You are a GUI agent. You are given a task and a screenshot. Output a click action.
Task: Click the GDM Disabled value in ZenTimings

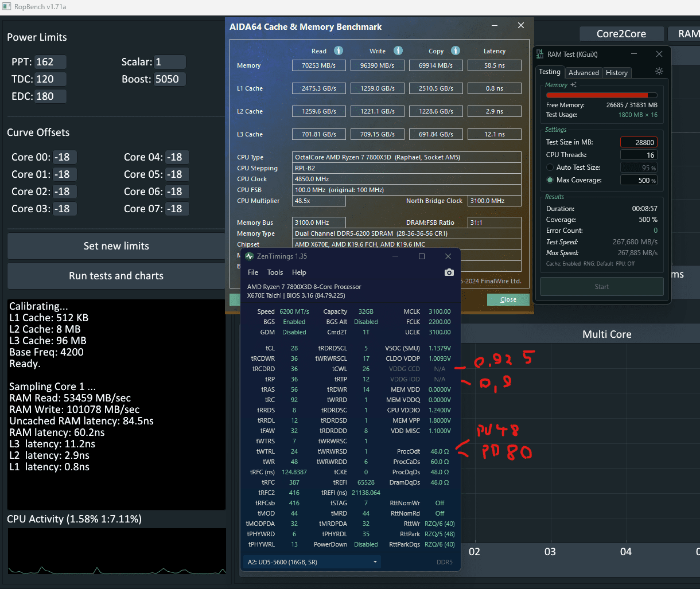click(294, 332)
